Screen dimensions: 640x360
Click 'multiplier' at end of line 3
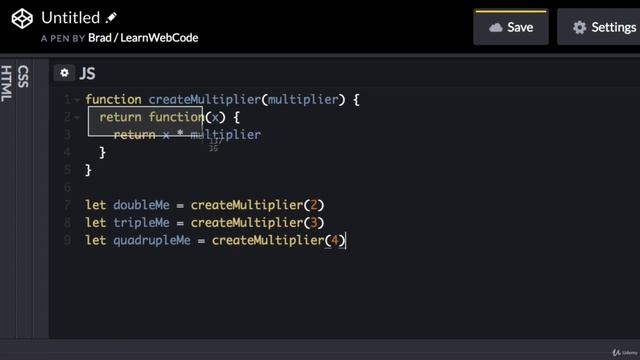tap(226, 135)
